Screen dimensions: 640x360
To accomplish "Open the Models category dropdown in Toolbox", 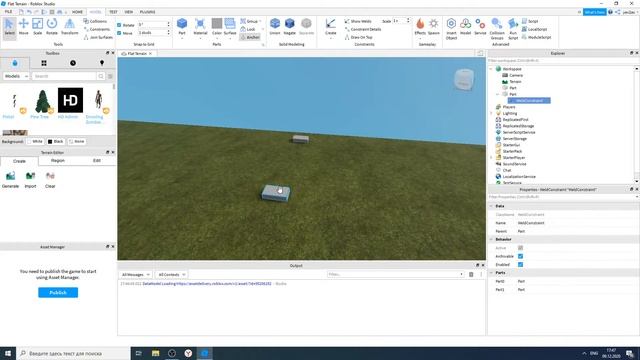I will [16, 76].
